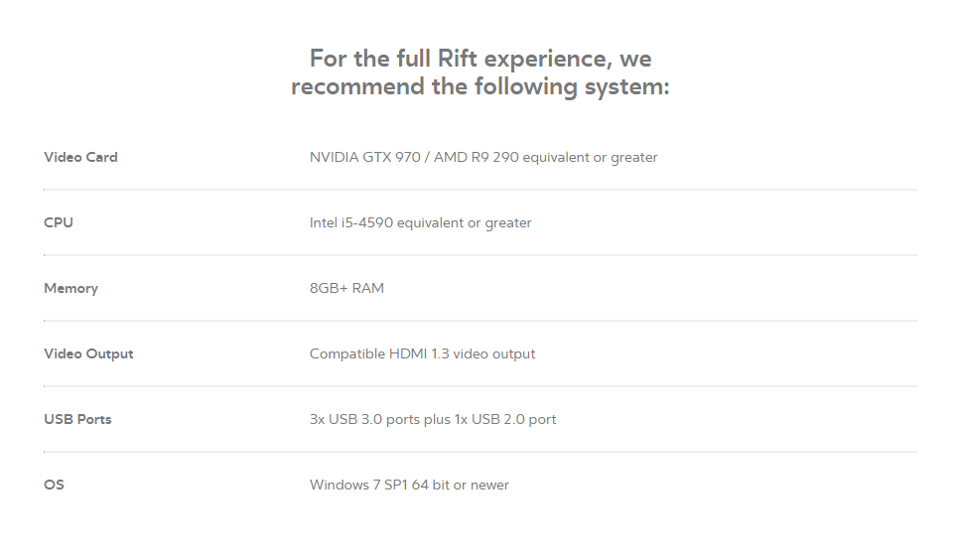
Task: Click the 8GB+ RAM value
Action: pyautogui.click(x=346, y=288)
